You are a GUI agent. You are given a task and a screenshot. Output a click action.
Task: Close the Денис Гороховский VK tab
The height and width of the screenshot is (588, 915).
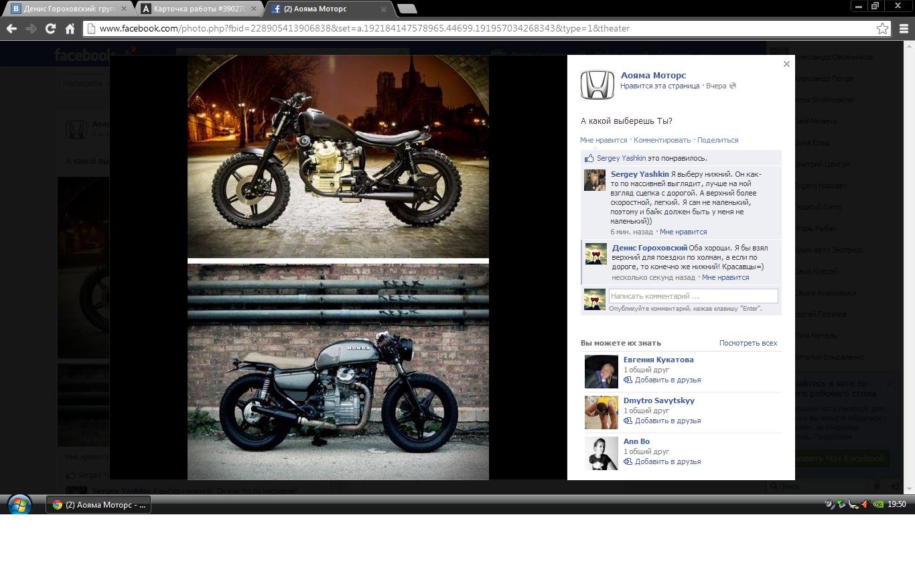click(124, 9)
